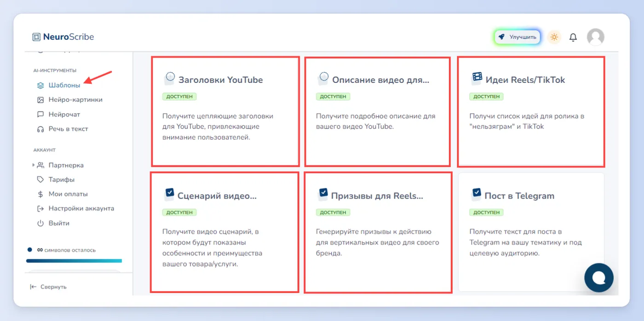The image size is (644, 321).
Task: Open the notifications bell icon
Action: (x=573, y=37)
